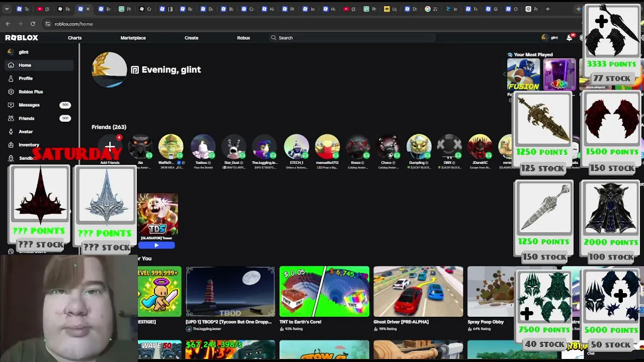Open TheJugglingJester creator link

[x=207, y=329]
